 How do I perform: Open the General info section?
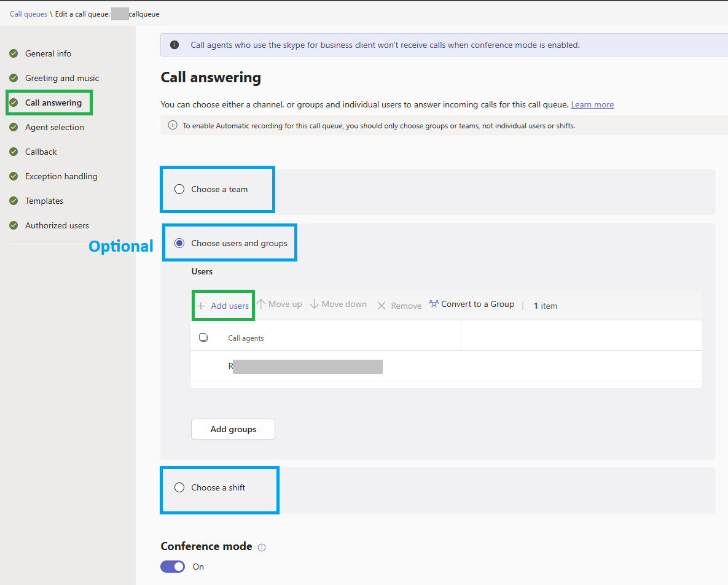point(49,53)
